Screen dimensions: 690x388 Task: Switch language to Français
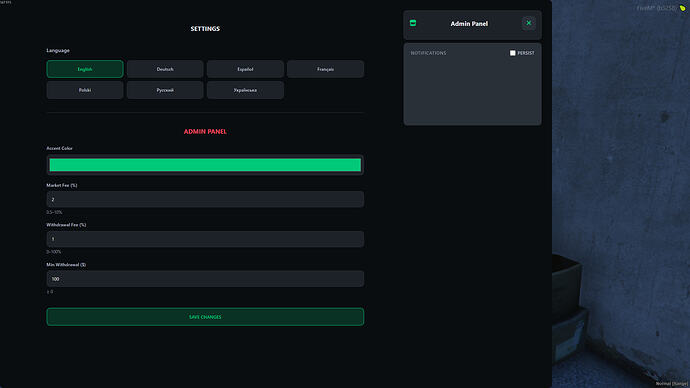coord(325,69)
